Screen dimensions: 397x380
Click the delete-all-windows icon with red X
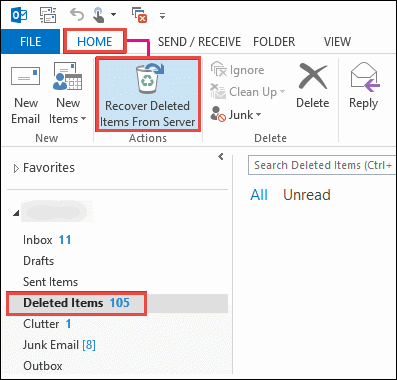pyautogui.click(x=139, y=15)
